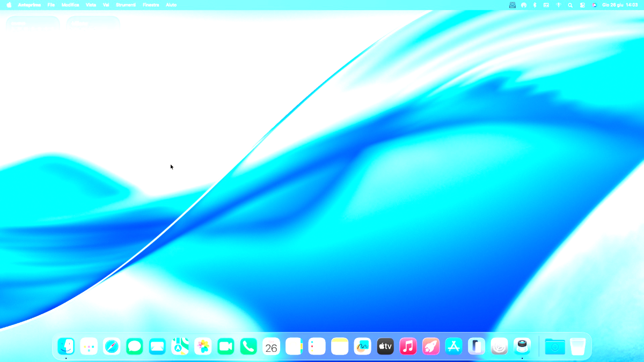Open the Downloads folder stack in Dock
Image resolution: width=644 pixels, height=362 pixels.
click(555, 346)
